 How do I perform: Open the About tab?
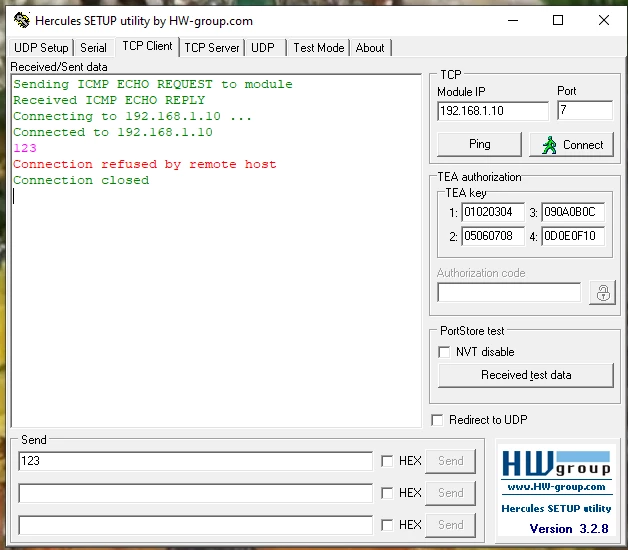pyautogui.click(x=370, y=48)
